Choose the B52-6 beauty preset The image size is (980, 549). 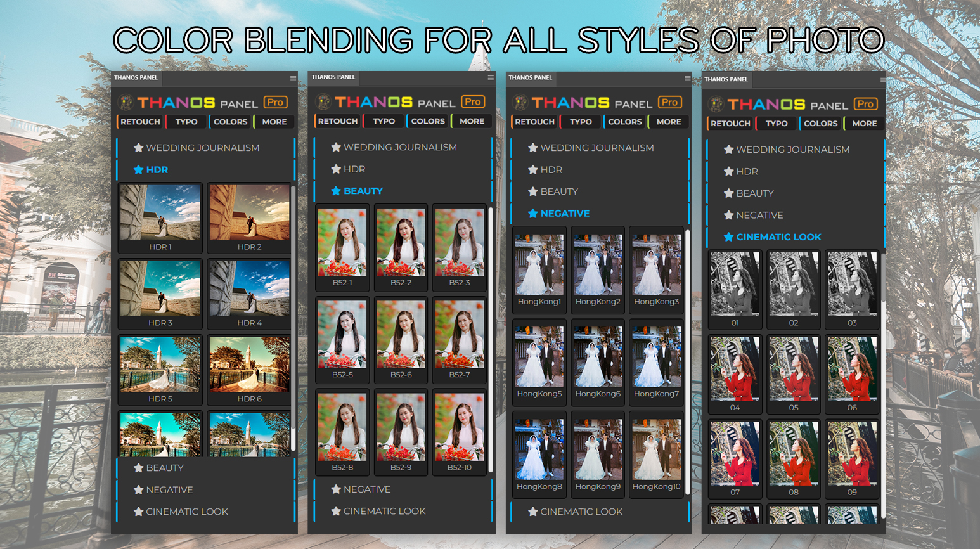(401, 340)
